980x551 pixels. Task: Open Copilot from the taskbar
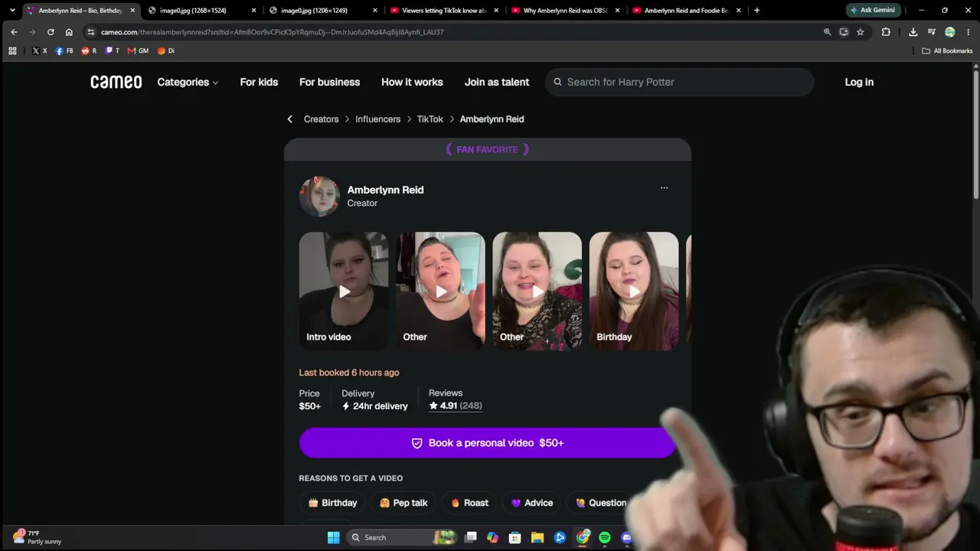pyautogui.click(x=492, y=537)
